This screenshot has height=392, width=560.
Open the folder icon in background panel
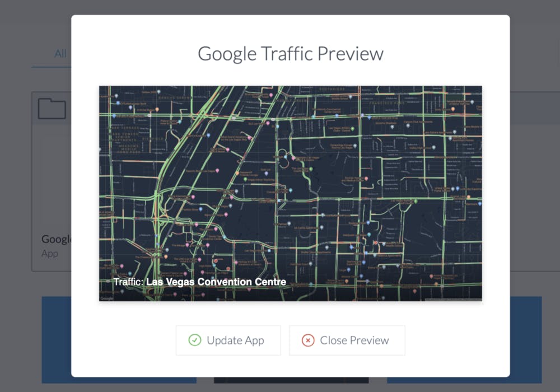click(52, 108)
